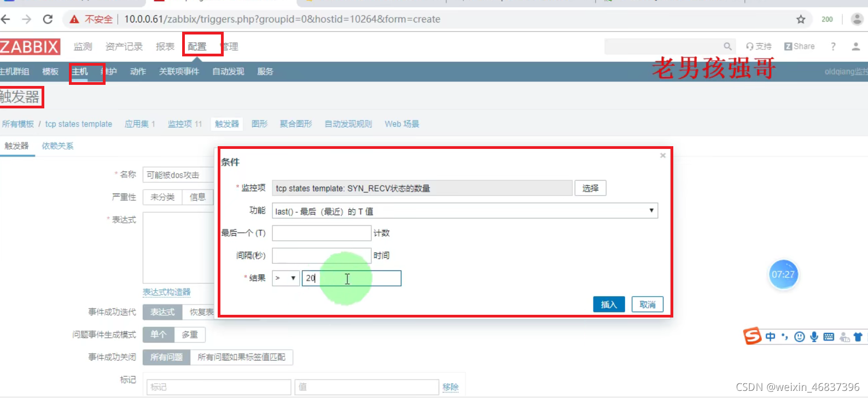Open 监控项 11 link
The image size is (868, 398).
(x=185, y=124)
